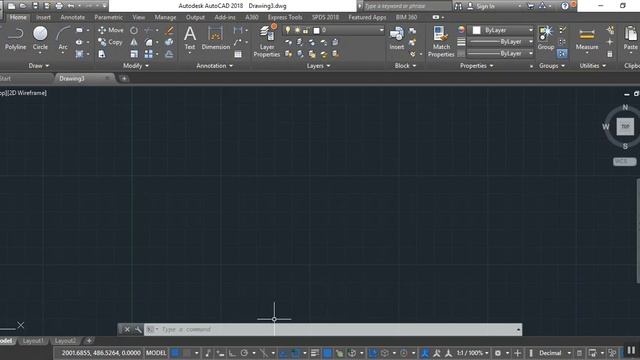Viewport: 640px width, 360px height.
Task: Click the Erase tool icon
Action: pyautogui.click(x=169, y=30)
